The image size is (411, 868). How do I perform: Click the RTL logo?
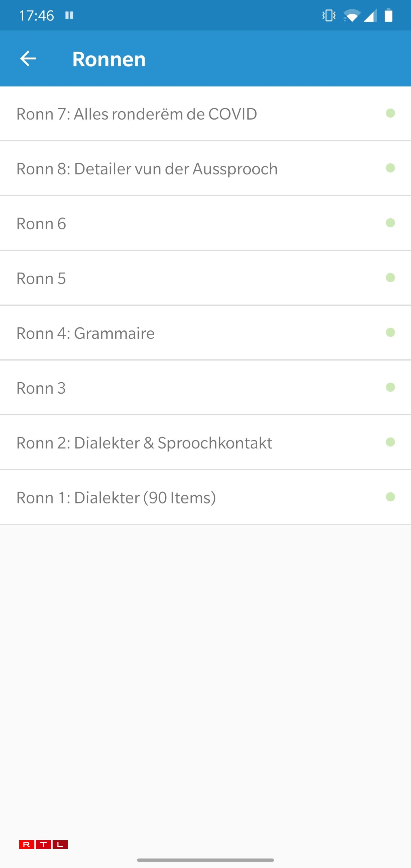[x=43, y=844]
